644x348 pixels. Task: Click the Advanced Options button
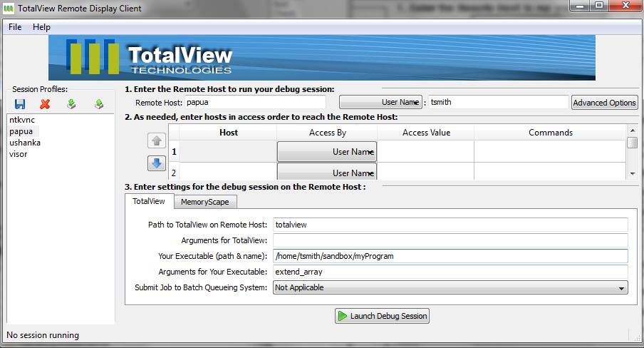point(604,103)
